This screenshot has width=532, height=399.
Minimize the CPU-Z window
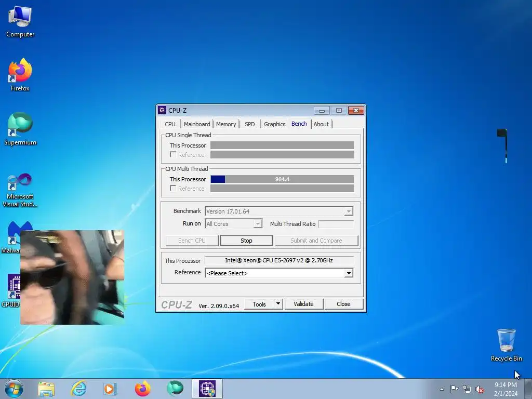click(322, 111)
